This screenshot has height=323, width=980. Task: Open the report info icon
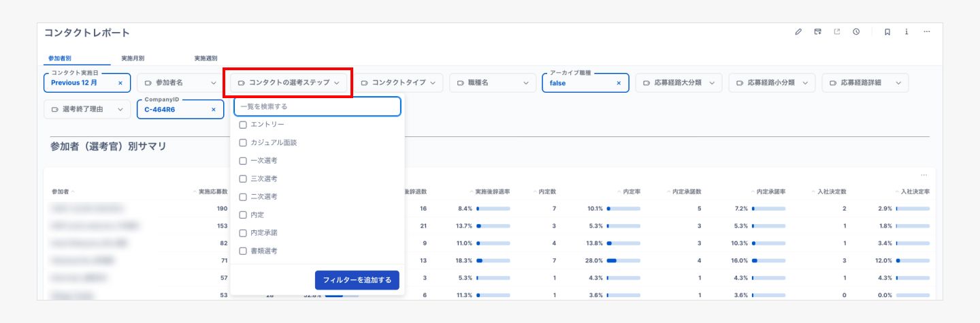point(906,32)
